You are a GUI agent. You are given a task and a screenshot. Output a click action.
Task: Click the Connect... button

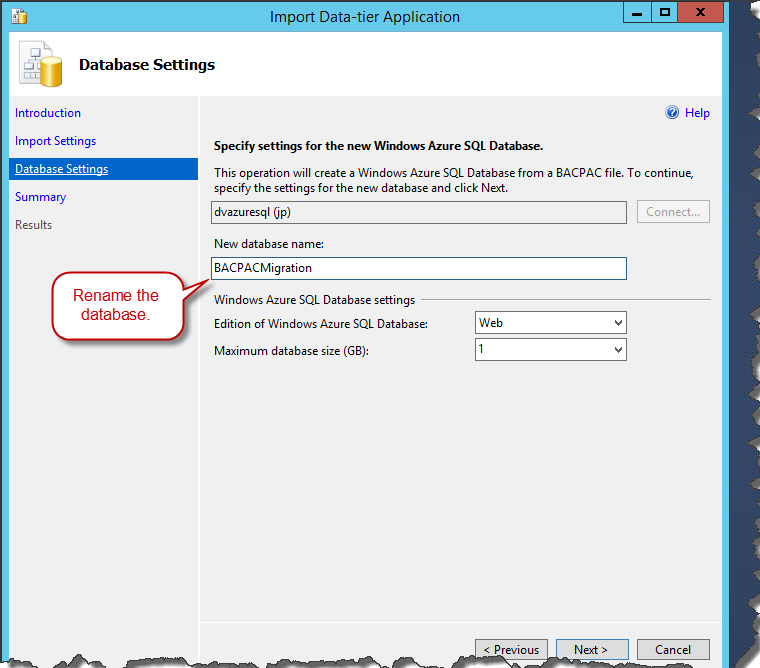(x=673, y=212)
